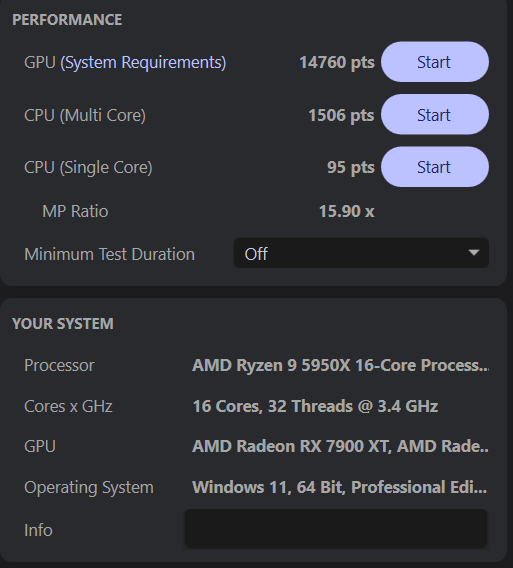Screen dimensions: 513x568
Task: Start the CPU Multi Core test
Action: point(435,114)
